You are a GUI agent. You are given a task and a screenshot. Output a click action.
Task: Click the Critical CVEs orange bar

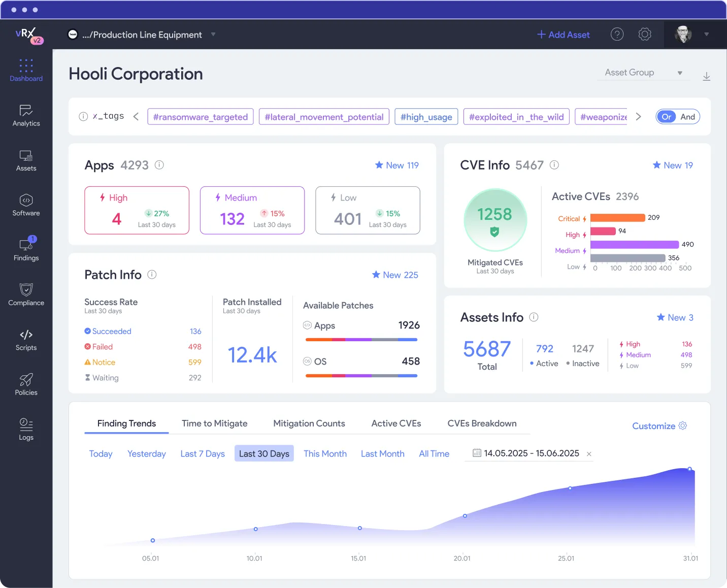pos(618,218)
